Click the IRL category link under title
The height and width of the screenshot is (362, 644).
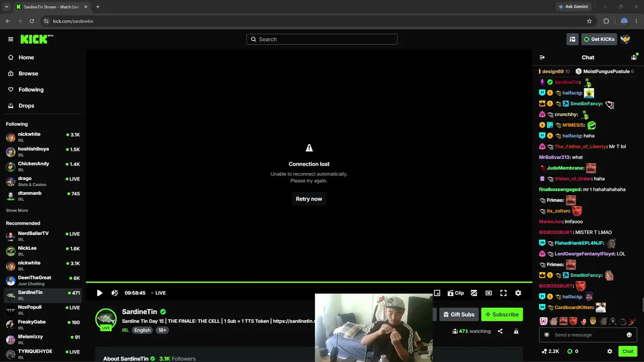[x=125, y=330]
